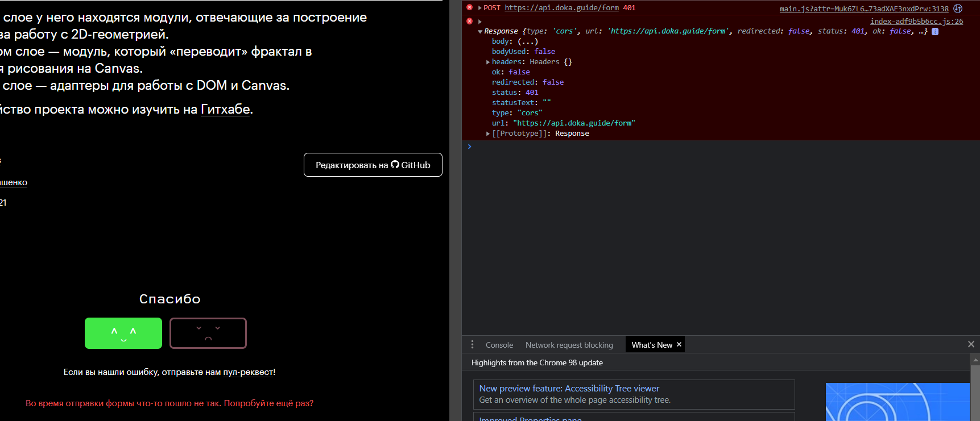The height and width of the screenshot is (421, 980).
Task: Open the 'Редактировать на GitHub' link
Action: [x=373, y=165]
